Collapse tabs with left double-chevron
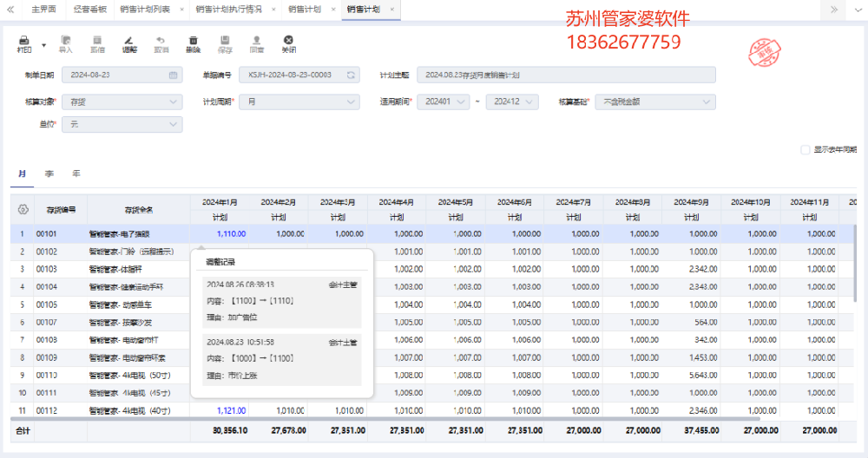868x458 pixels. [10, 10]
